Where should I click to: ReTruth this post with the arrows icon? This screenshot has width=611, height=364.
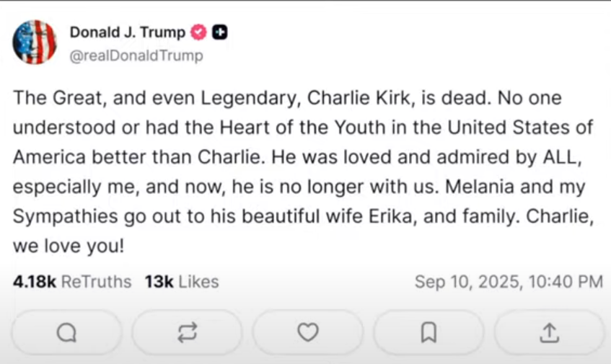tap(187, 332)
